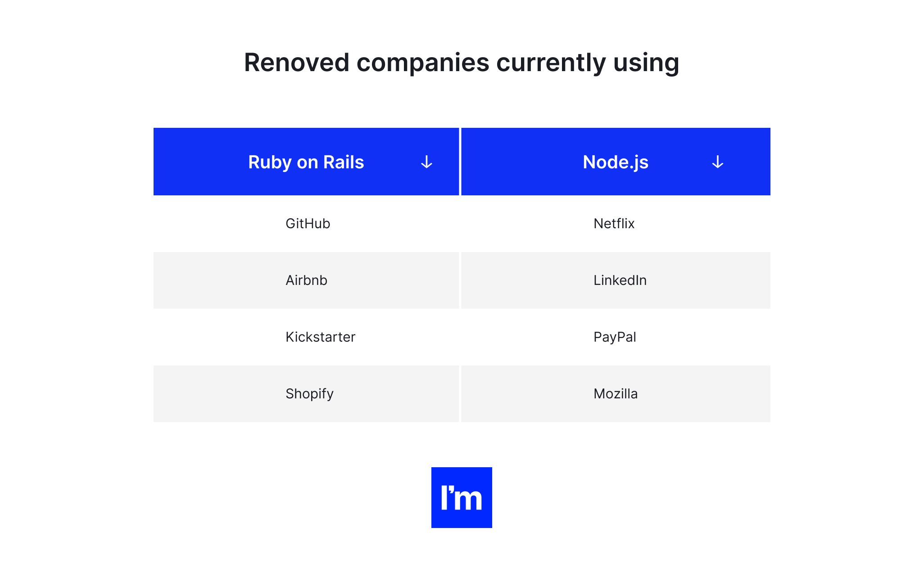This screenshot has width=924, height=573.
Task: Select the Ruby on Rails column header
Action: coord(306,162)
